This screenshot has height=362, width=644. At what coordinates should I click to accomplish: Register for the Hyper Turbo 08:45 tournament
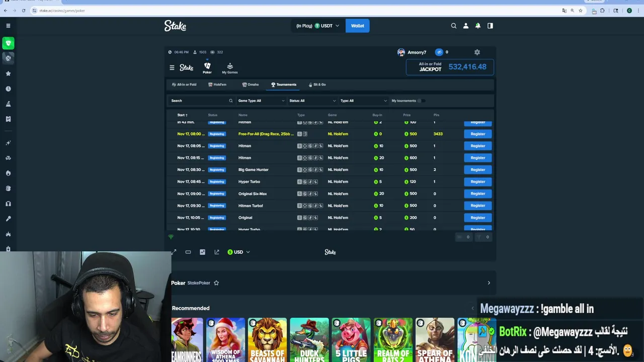(x=478, y=182)
